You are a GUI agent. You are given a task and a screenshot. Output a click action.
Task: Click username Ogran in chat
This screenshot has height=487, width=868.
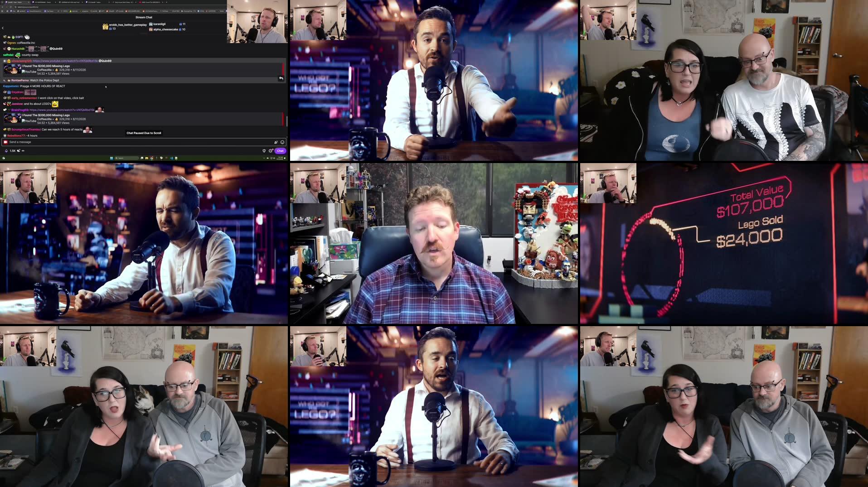pos(11,43)
